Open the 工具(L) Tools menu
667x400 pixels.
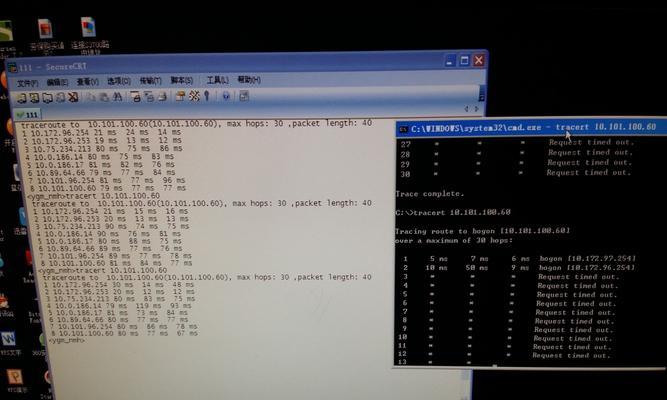pyautogui.click(x=217, y=80)
